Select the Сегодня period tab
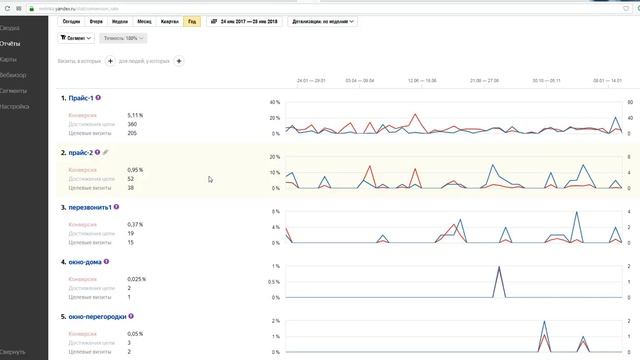Image resolution: width=640 pixels, height=360 pixels. [71, 21]
